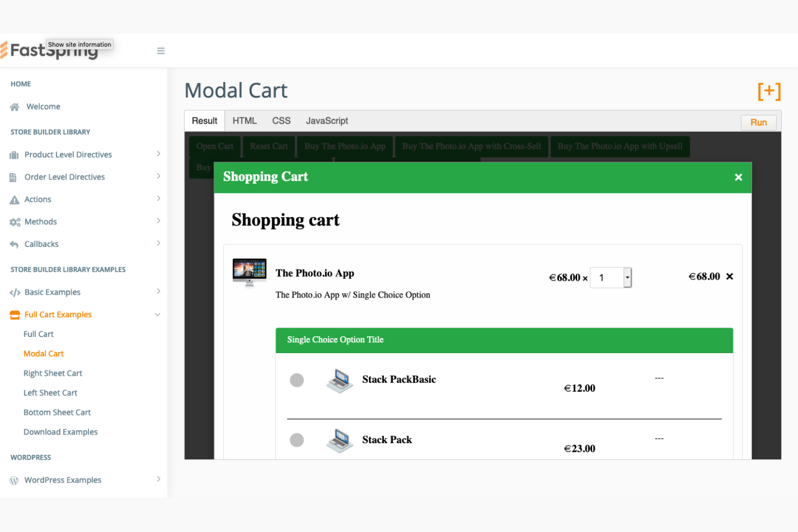Expand the demo with the orange [+] icon
The height and width of the screenshot is (532, 798).
[x=769, y=91]
